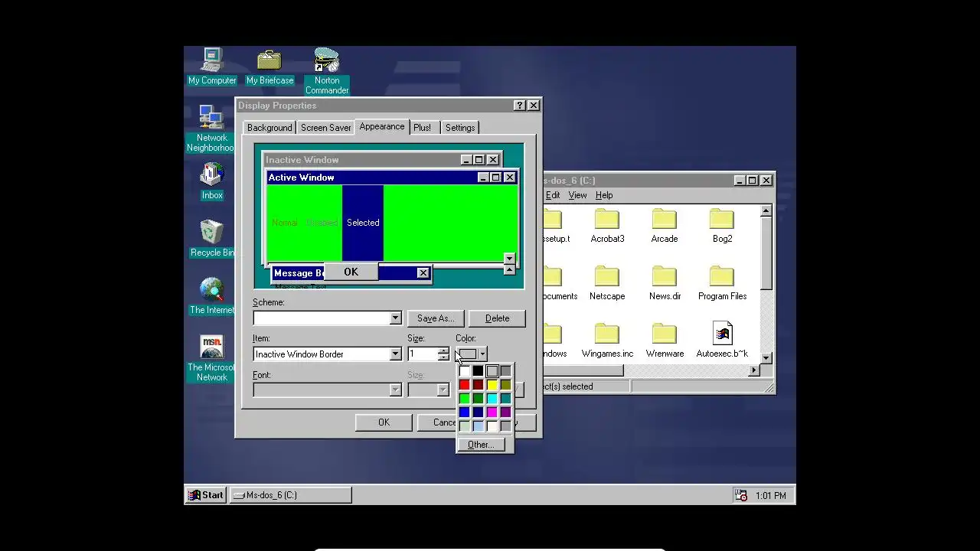Image resolution: width=980 pixels, height=551 pixels.
Task: Switch to the Plus! tab
Action: click(423, 128)
